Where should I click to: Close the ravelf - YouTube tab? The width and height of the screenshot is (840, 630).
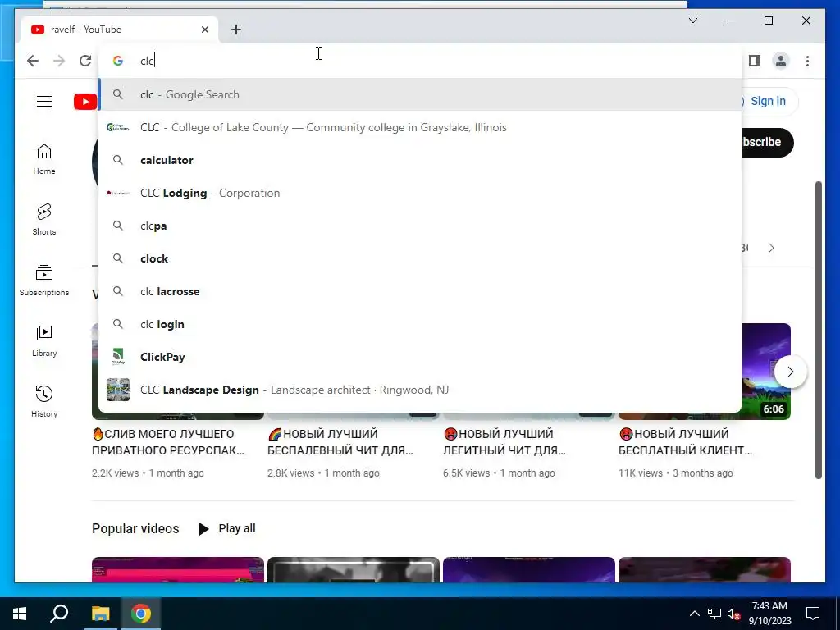coord(204,30)
